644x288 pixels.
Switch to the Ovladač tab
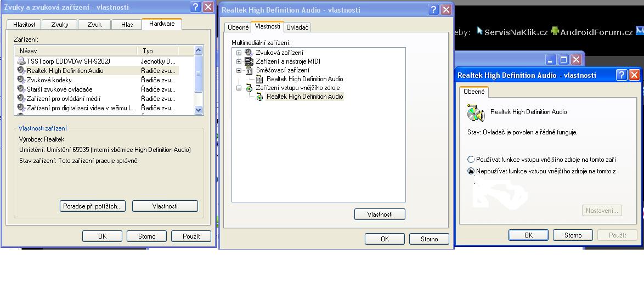(x=297, y=27)
